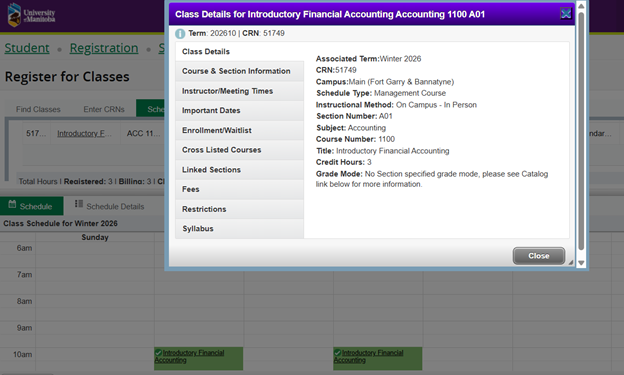
Task: Go to the Student breadcrumb link
Action: pyautogui.click(x=27, y=48)
